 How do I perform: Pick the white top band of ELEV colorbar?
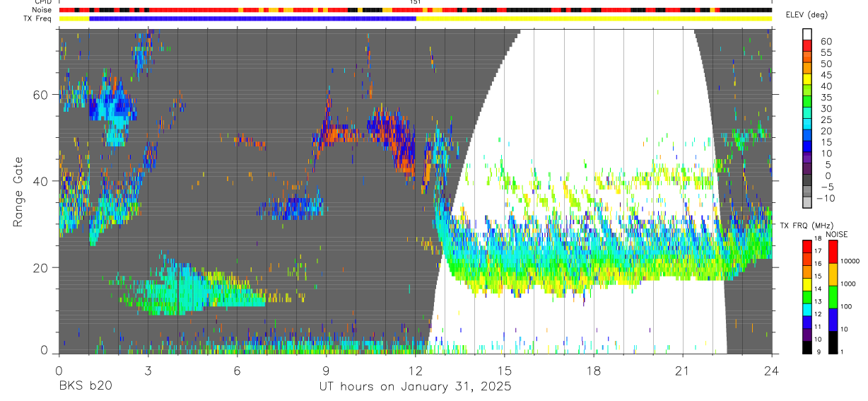click(807, 34)
